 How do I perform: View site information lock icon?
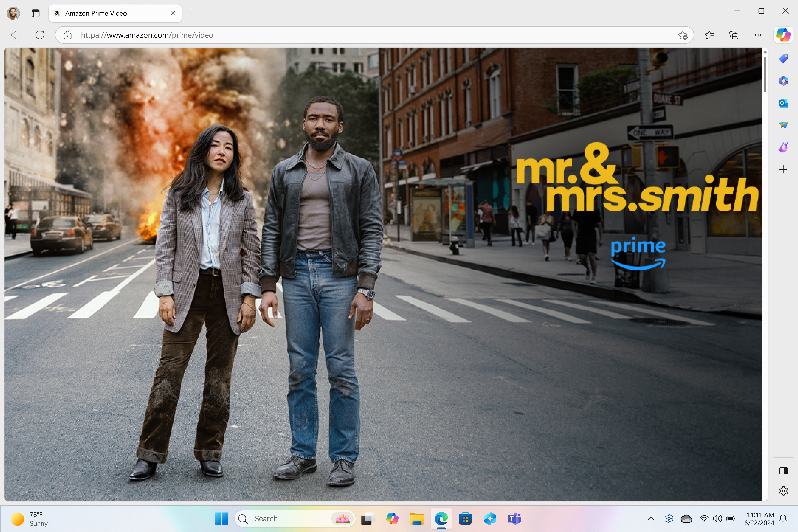[x=67, y=35]
